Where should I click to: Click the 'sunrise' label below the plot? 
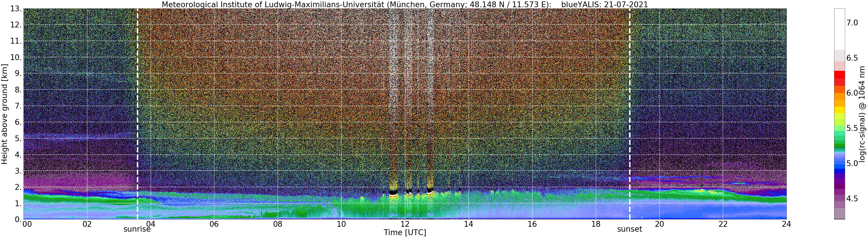[x=137, y=229]
